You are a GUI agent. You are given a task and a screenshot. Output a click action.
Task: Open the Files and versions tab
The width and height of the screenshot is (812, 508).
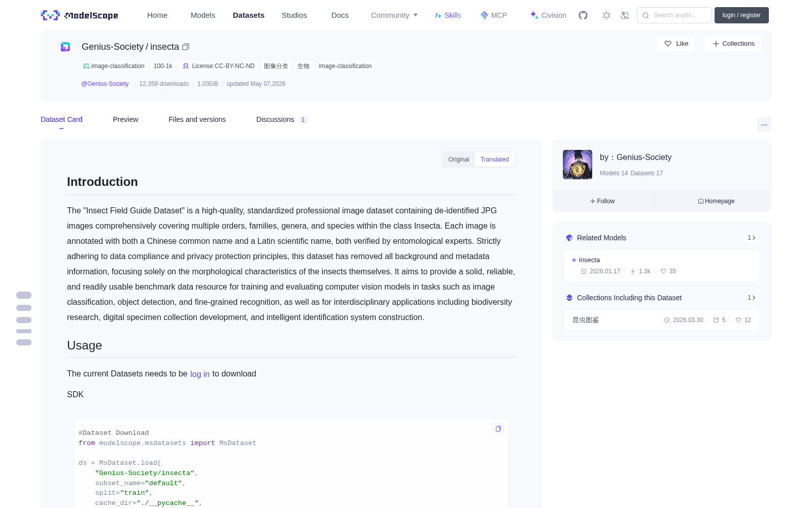[x=197, y=119]
